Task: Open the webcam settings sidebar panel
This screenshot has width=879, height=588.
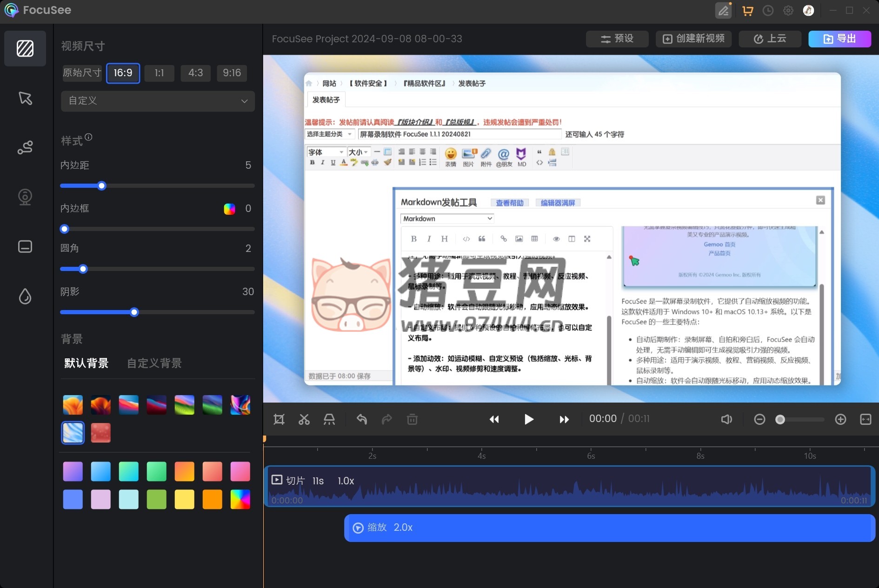Action: (25, 197)
